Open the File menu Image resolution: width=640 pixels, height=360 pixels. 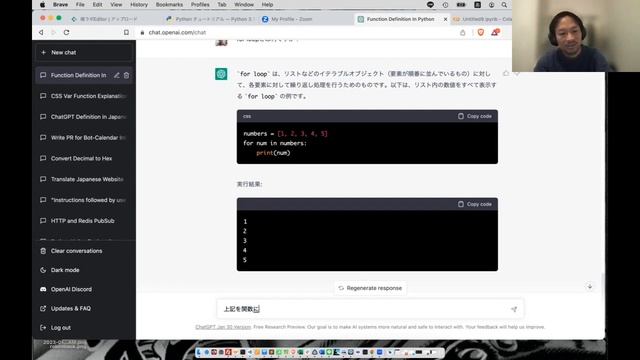point(80,5)
